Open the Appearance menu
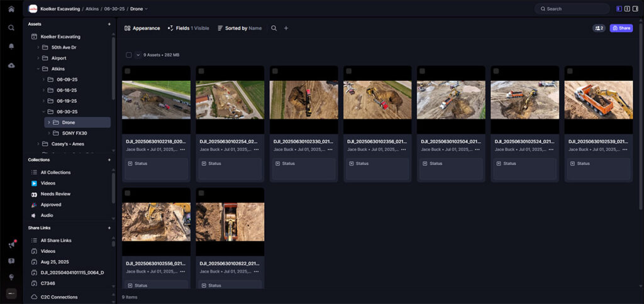Viewport: 644px width, 304px height. [142, 28]
